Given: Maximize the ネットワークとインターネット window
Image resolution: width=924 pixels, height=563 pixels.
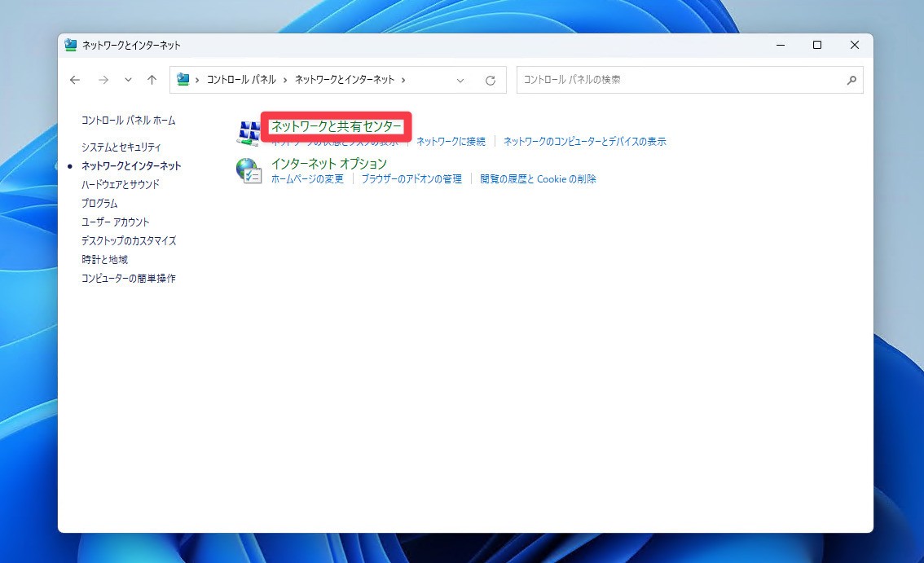Looking at the screenshot, I should point(816,45).
